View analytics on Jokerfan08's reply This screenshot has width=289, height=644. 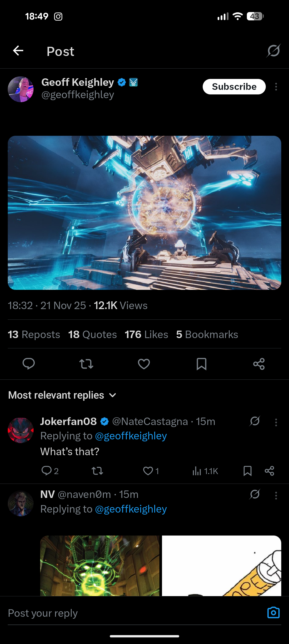pyautogui.click(x=205, y=471)
